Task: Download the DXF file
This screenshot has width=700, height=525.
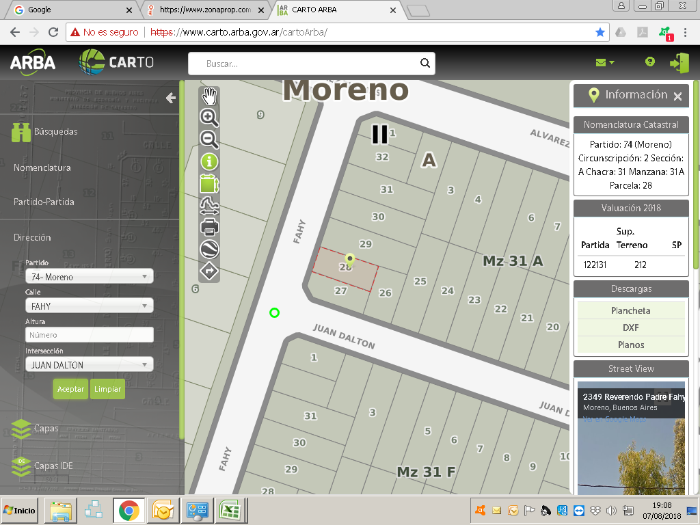Action: 631,328
